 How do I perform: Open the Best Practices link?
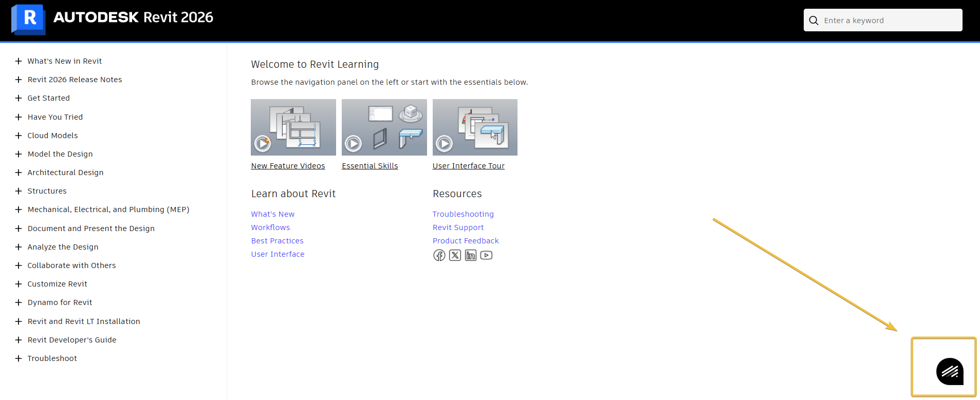(278, 241)
